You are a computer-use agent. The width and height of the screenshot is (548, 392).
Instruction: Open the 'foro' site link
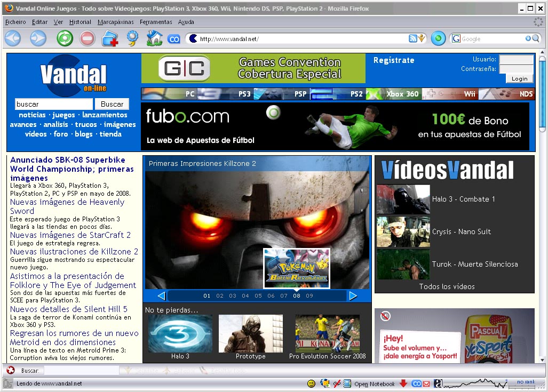click(61, 134)
